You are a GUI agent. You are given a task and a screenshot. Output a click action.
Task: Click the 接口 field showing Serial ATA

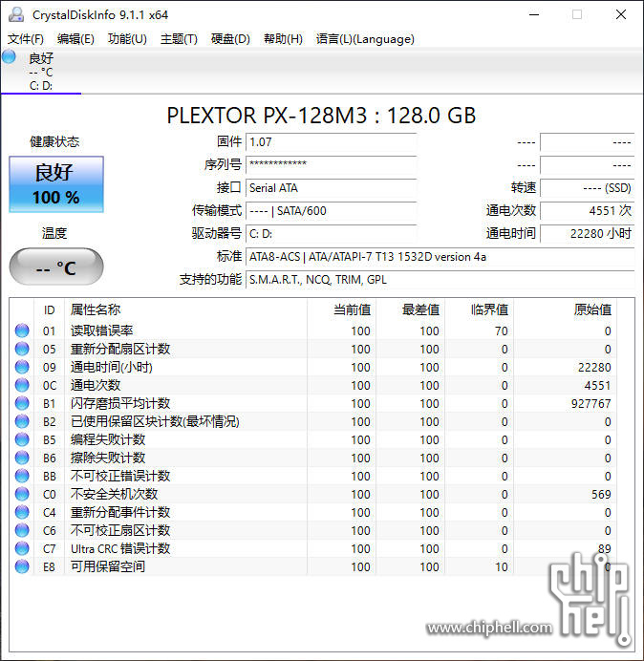pyautogui.click(x=331, y=187)
